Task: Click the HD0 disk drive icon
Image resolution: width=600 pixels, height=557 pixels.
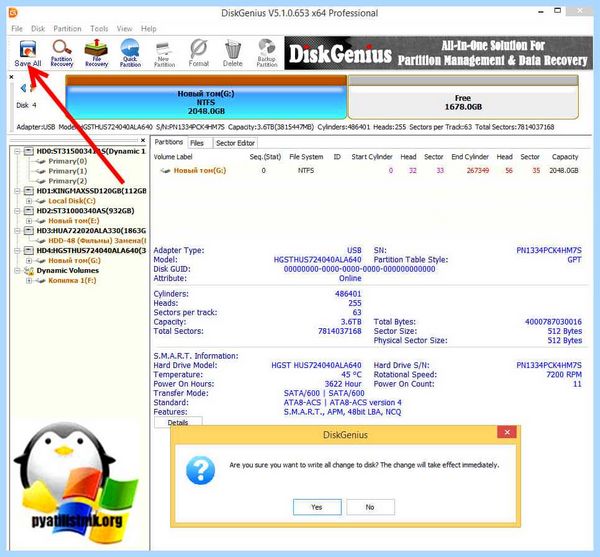Action: pyautogui.click(x=29, y=151)
